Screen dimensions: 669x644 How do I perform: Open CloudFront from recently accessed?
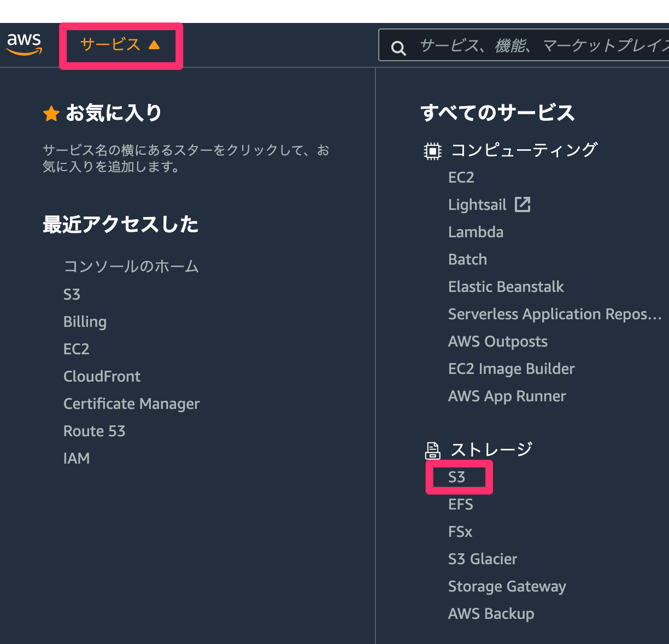click(x=102, y=376)
